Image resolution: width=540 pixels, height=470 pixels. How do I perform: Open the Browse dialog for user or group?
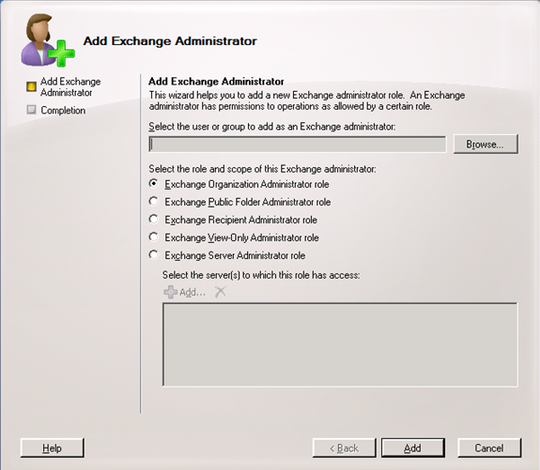click(486, 144)
